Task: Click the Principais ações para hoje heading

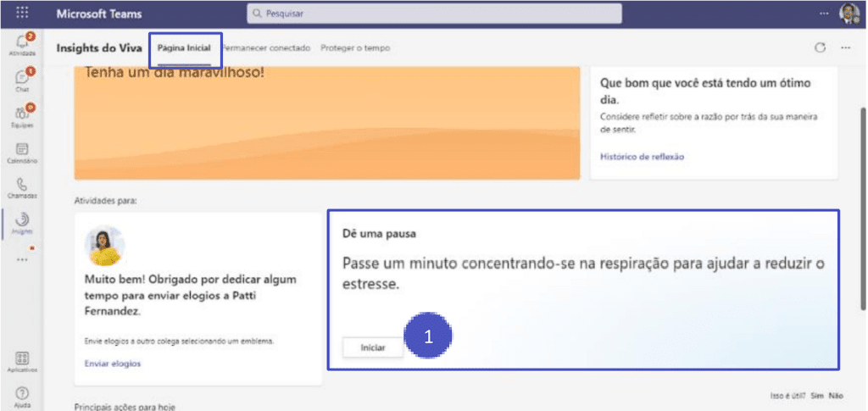Action: click(x=125, y=407)
